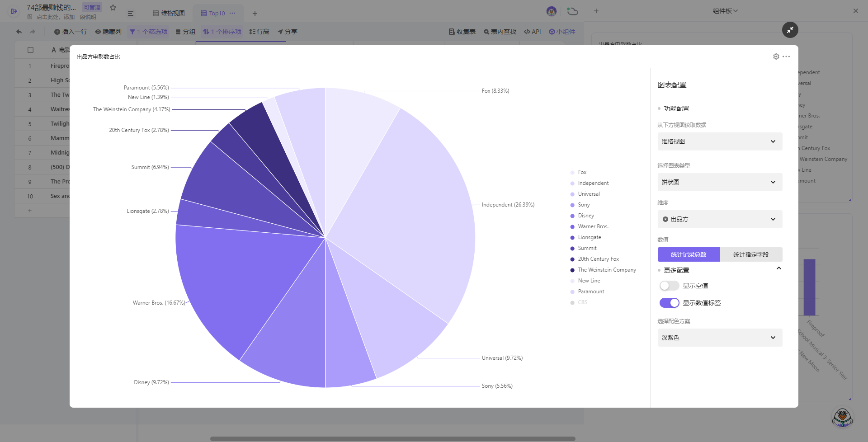
Task: Star this datasheet as favorite
Action: tap(113, 8)
